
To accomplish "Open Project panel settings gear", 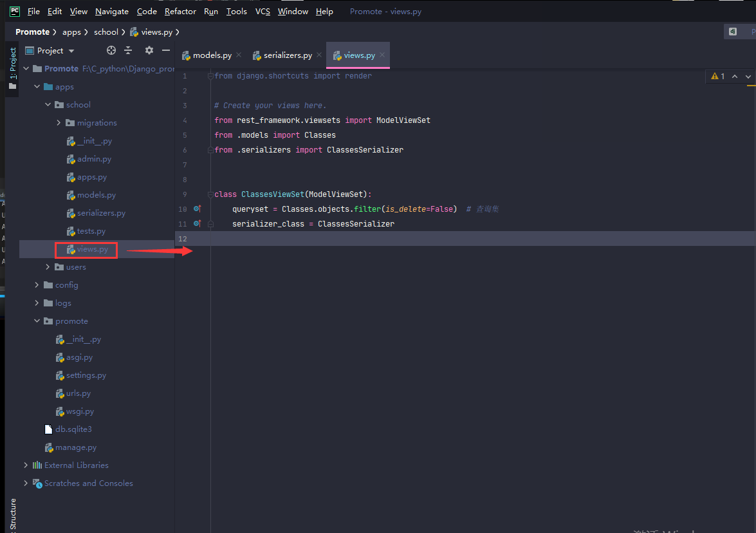I will [149, 51].
